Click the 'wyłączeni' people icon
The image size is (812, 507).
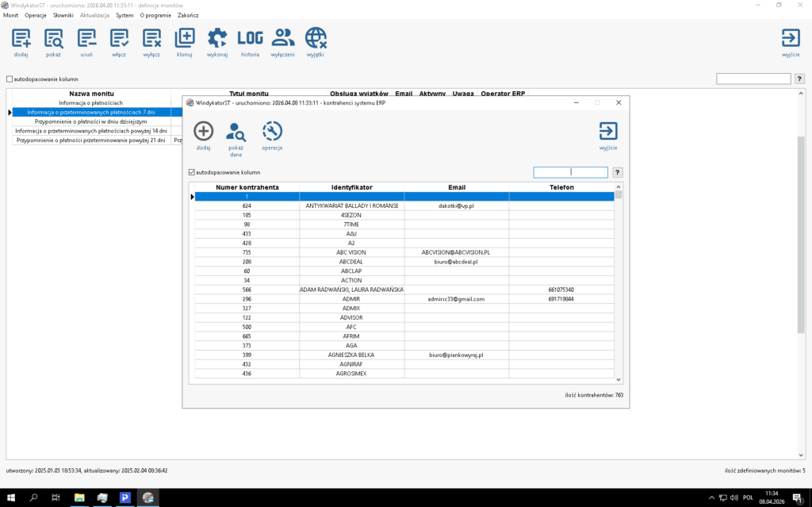point(283,42)
